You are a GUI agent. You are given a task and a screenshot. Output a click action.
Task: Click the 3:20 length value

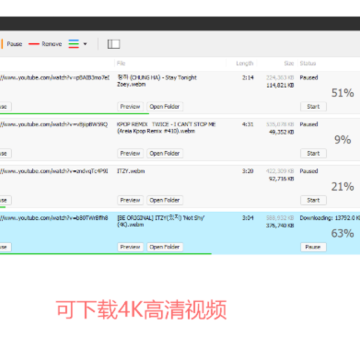coord(248,171)
